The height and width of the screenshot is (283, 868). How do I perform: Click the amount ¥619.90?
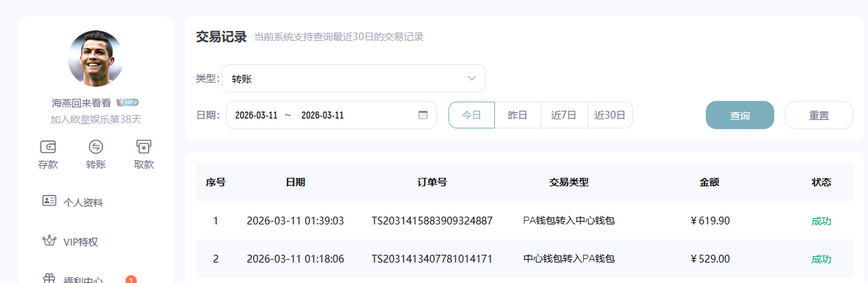[x=710, y=221]
